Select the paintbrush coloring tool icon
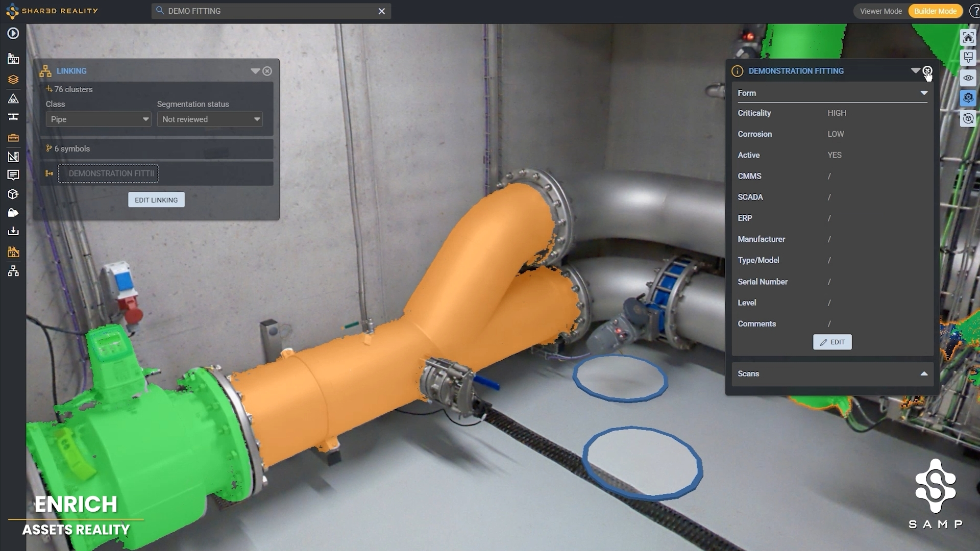Image resolution: width=980 pixels, height=551 pixels. 968,57
